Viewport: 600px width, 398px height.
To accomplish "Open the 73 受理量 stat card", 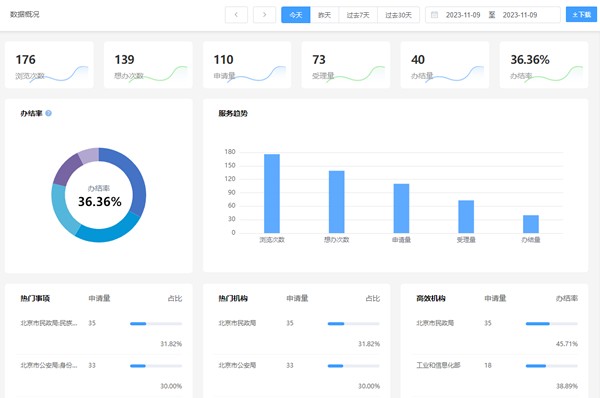I will click(346, 65).
